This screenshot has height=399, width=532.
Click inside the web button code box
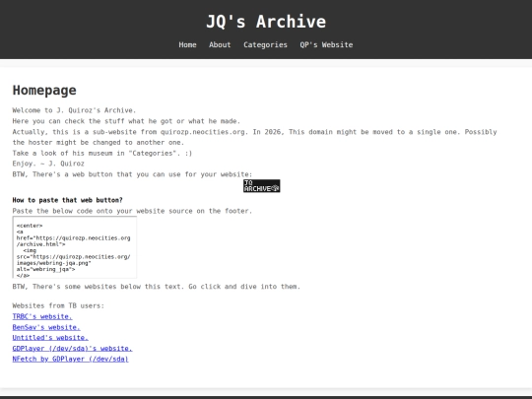tap(75, 247)
